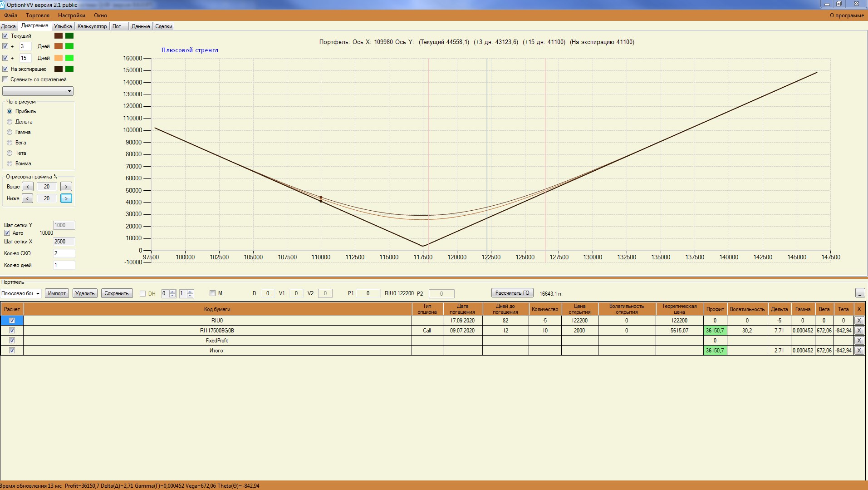Image resolution: width=868 pixels, height=490 pixels.
Task: Enable the M checkbox in the portfolio bar
Action: pyautogui.click(x=212, y=293)
